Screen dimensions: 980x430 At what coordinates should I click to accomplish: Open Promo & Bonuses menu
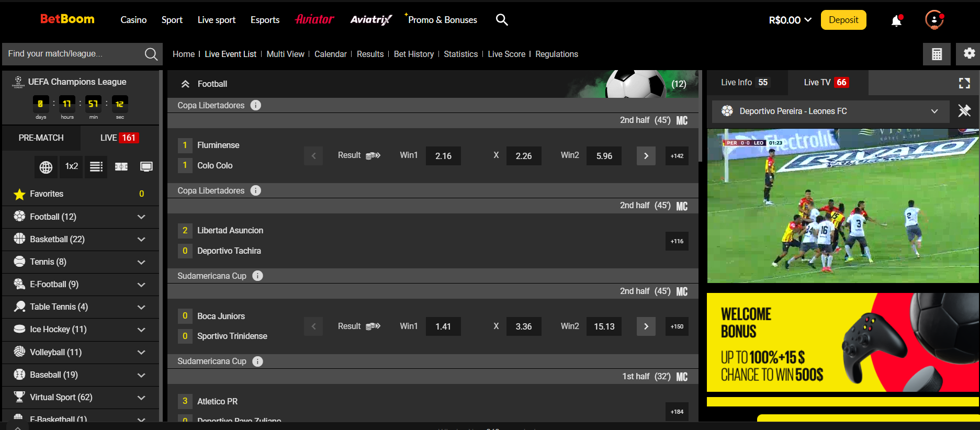[x=442, y=20]
